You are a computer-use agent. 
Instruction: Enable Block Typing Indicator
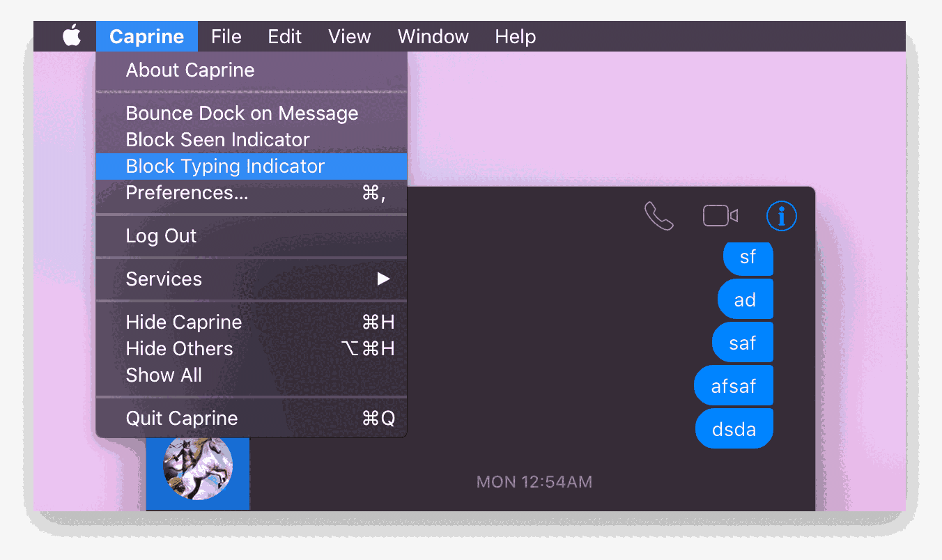pyautogui.click(x=224, y=166)
